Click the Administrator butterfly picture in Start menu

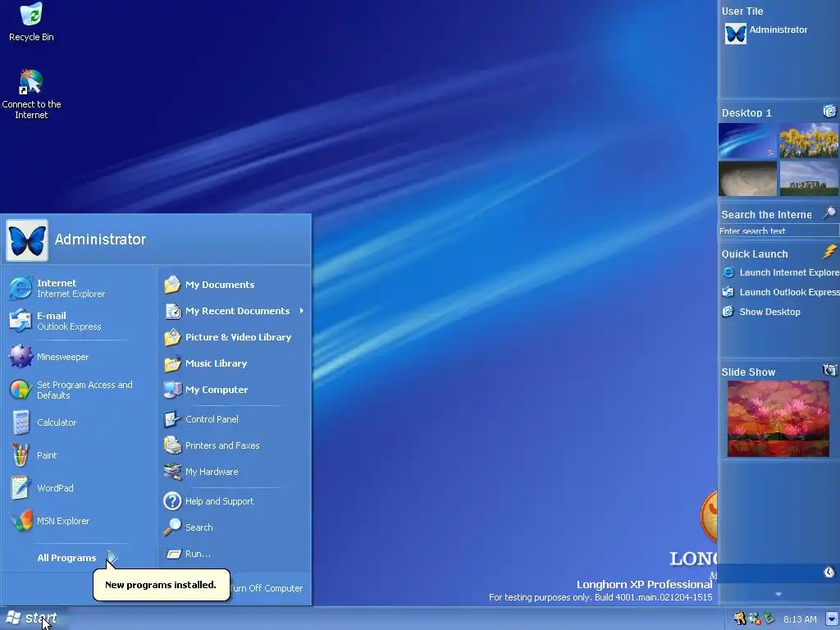[27, 240]
